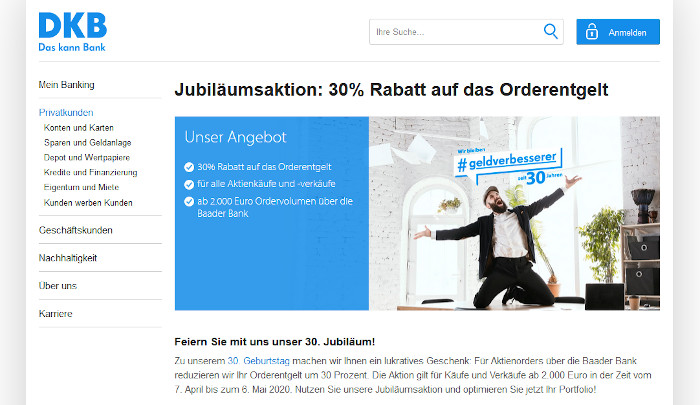Open the Über uns menu item
This screenshot has height=405, width=700.
(58, 286)
